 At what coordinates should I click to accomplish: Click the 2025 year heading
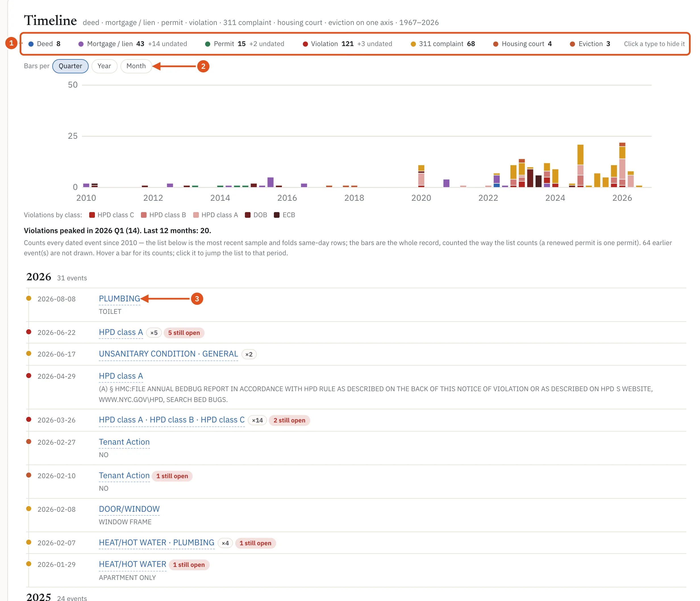[39, 597]
